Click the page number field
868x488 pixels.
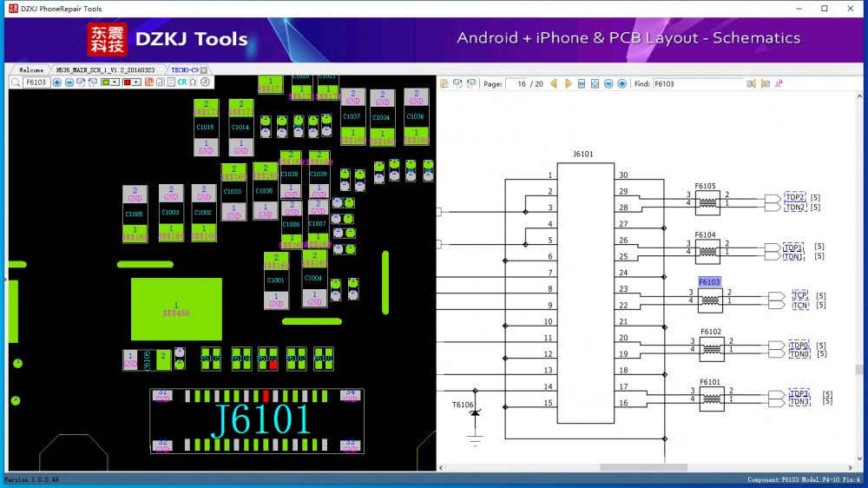[517, 83]
